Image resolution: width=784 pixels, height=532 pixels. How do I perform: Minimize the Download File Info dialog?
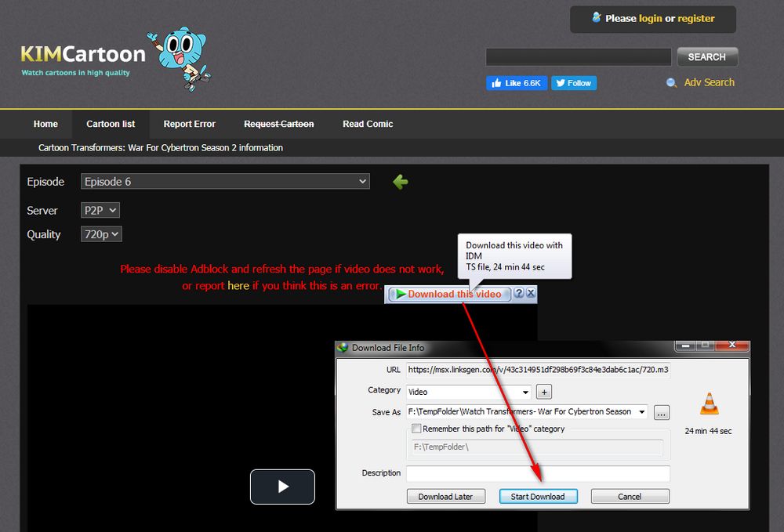(685, 346)
